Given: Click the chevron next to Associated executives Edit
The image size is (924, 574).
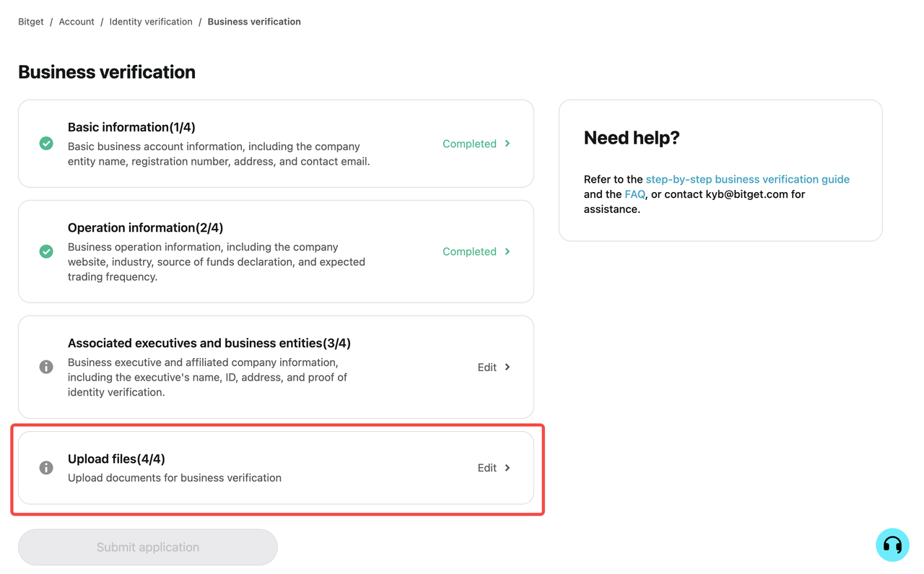Looking at the screenshot, I should [x=507, y=367].
